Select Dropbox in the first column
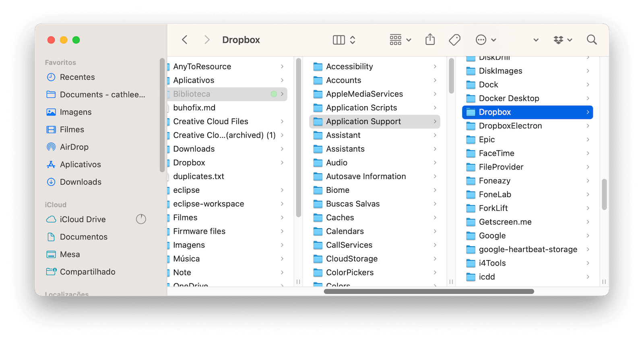 (227, 163)
